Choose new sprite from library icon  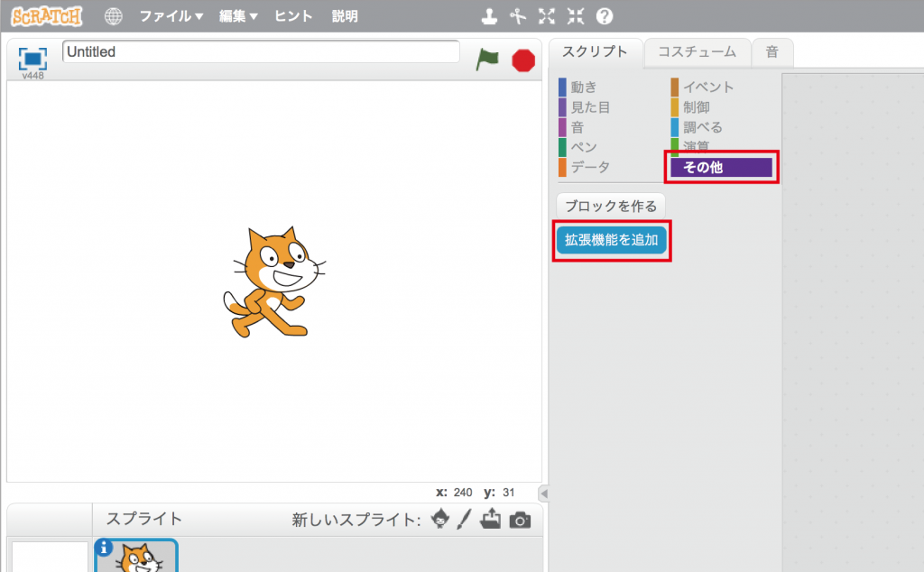pyautogui.click(x=439, y=519)
